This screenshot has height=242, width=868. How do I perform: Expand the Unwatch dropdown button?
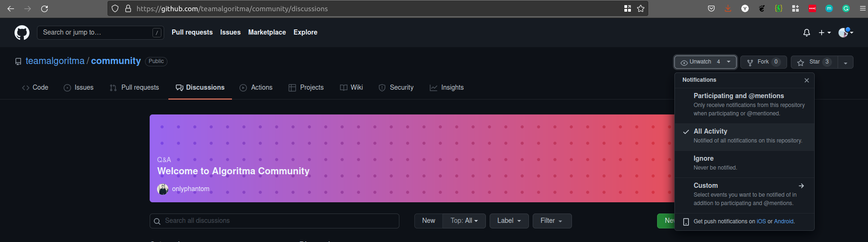click(705, 62)
